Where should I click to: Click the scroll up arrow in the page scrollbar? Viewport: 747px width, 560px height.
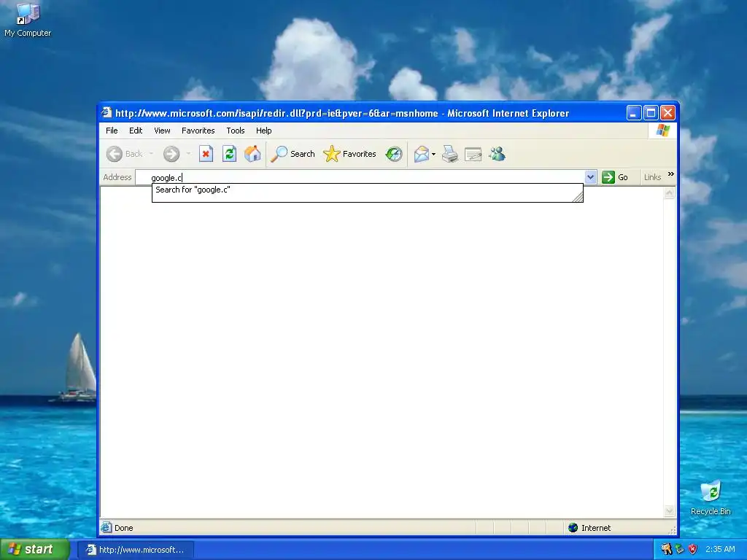(x=670, y=192)
